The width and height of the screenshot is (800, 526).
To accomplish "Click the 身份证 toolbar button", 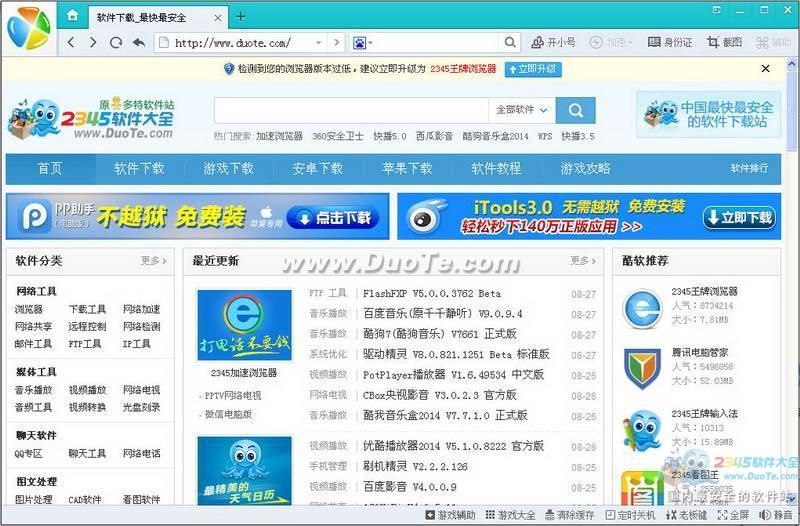I will pyautogui.click(x=670, y=42).
